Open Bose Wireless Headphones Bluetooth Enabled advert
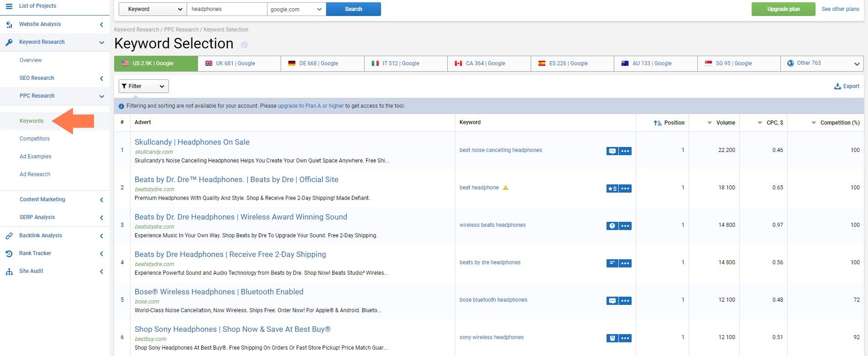The height and width of the screenshot is (356, 868). tap(219, 292)
